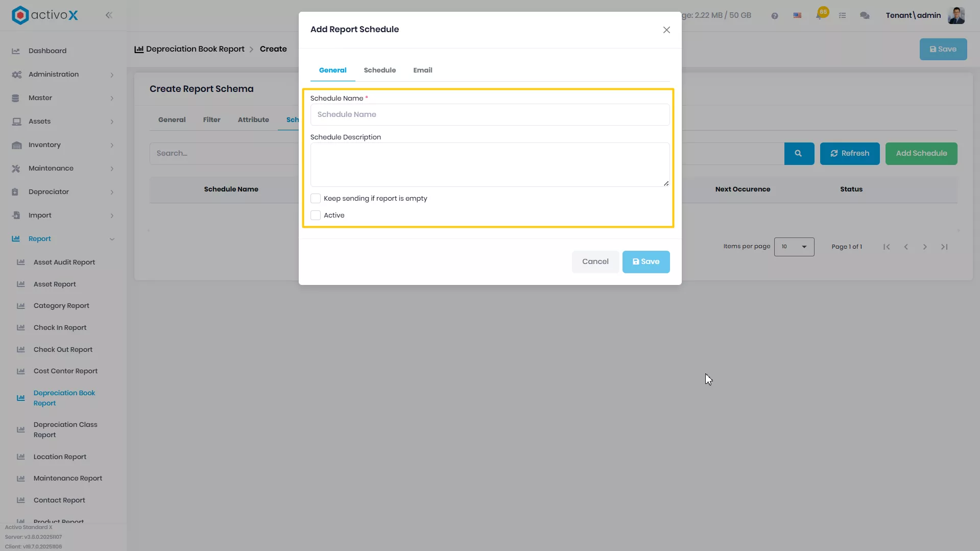Open Maintenance Report in sidebar

(68, 478)
